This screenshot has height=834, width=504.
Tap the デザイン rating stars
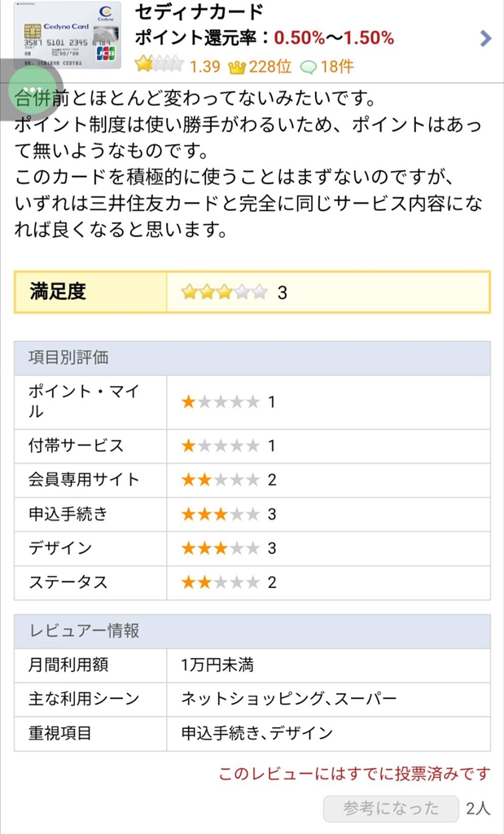(x=220, y=548)
